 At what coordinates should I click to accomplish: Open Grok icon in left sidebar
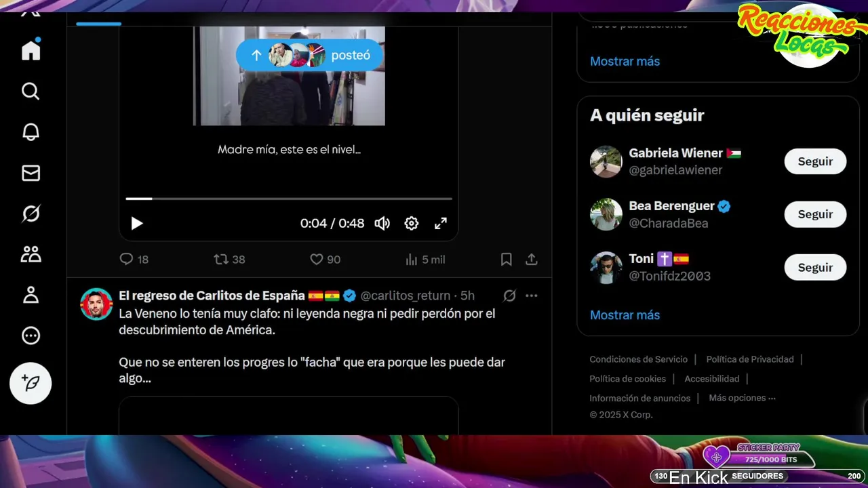tap(31, 214)
